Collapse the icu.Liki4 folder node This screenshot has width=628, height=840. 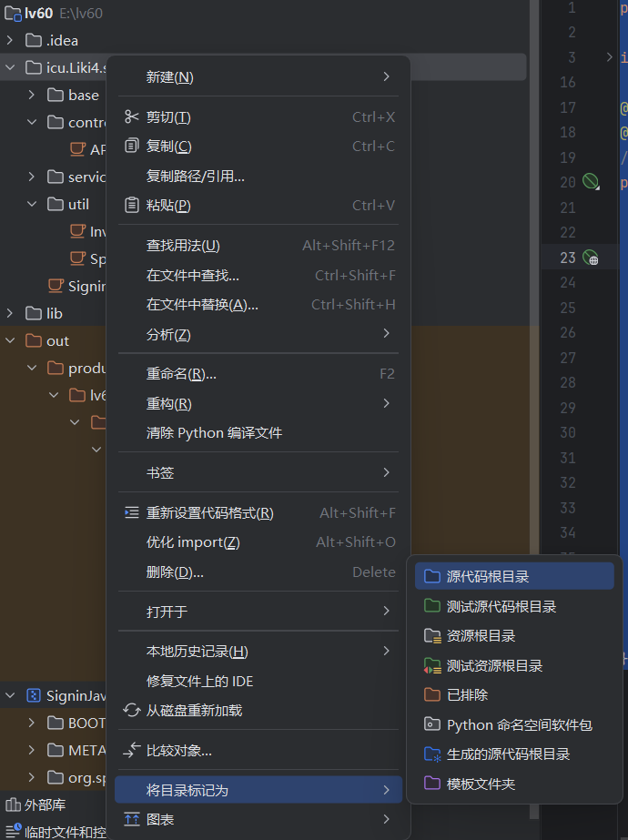point(10,67)
